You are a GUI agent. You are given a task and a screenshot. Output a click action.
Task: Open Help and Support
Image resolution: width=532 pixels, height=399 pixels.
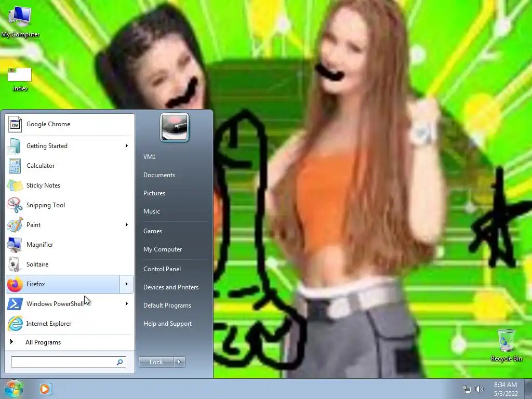click(x=168, y=324)
